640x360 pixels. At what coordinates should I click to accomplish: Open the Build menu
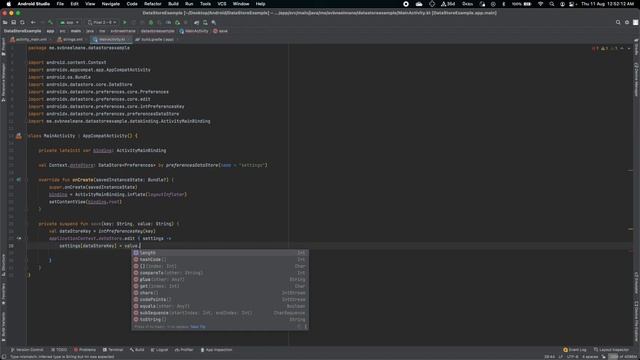(x=173, y=4)
